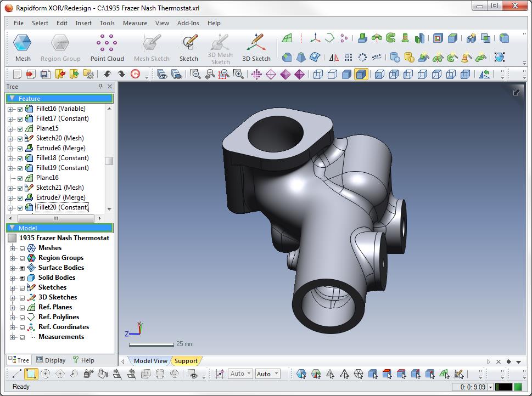The image size is (532, 396).
Task: Open the Help panel tab
Action: (83, 360)
